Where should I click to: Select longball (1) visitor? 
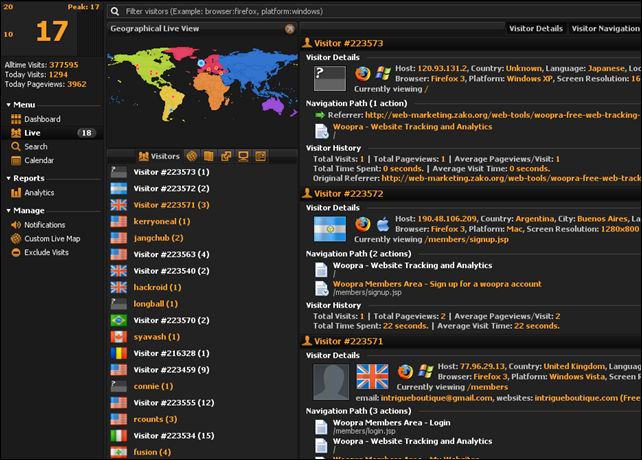point(202,304)
